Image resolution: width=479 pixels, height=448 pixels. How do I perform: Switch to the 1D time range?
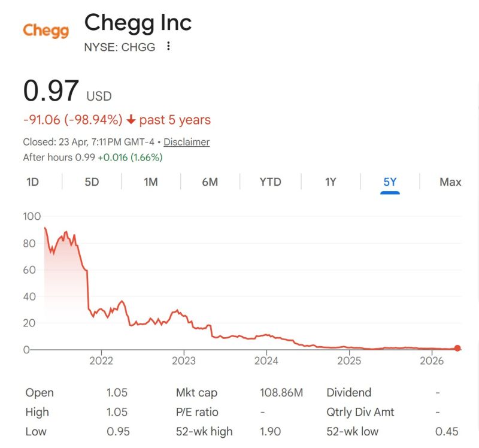(x=34, y=181)
